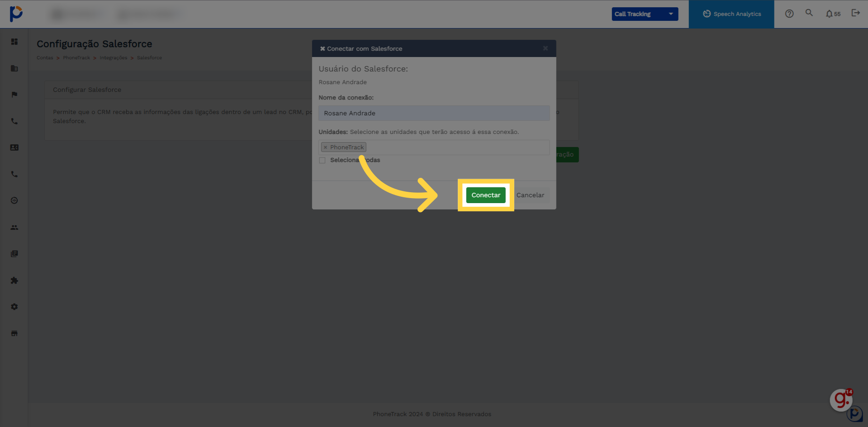The width and height of the screenshot is (868, 427).
Task: Open the users group icon in sidebar
Action: 14,228
